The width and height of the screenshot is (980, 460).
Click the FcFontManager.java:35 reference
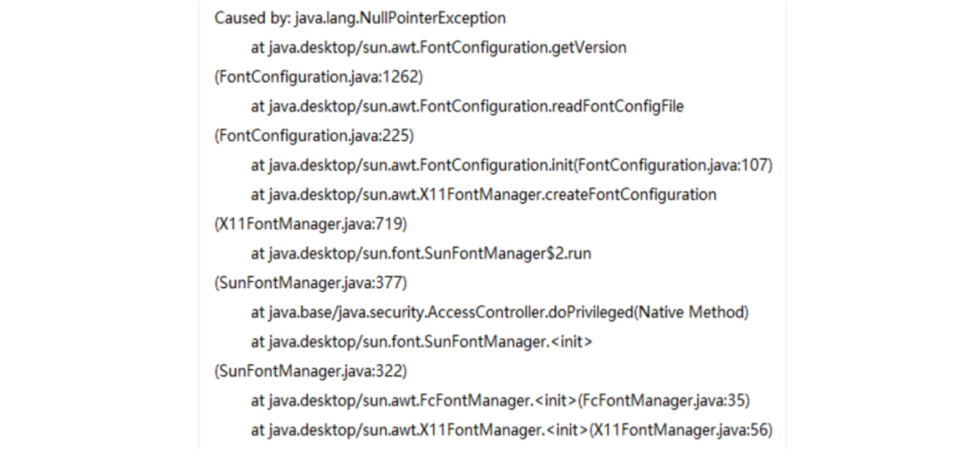pos(663,400)
